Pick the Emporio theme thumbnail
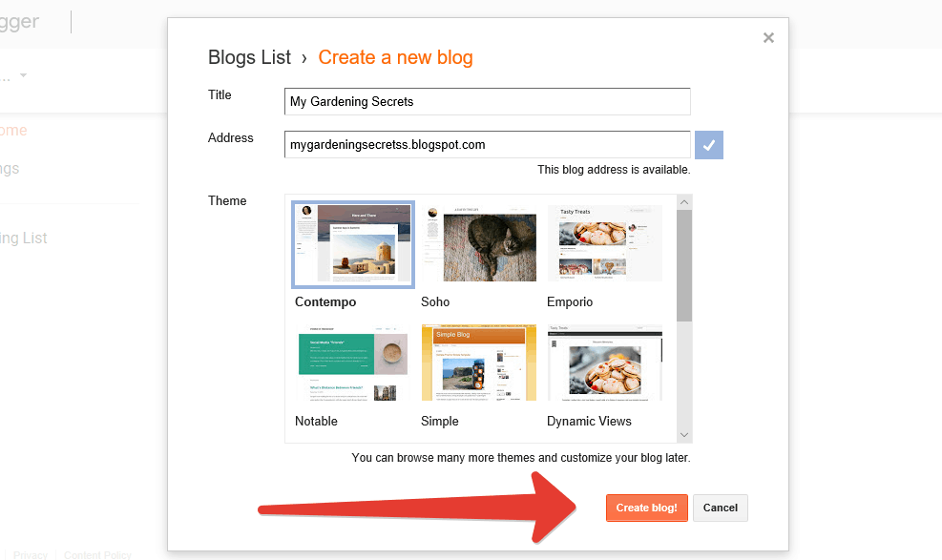 (605, 243)
